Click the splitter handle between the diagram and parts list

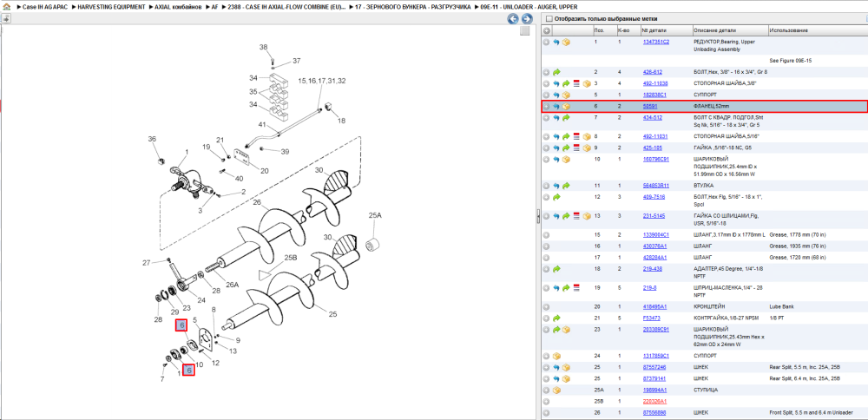click(538, 216)
